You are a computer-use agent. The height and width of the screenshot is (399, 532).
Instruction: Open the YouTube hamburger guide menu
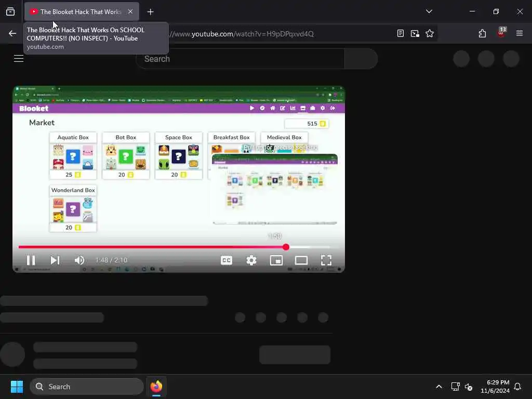[19, 59]
